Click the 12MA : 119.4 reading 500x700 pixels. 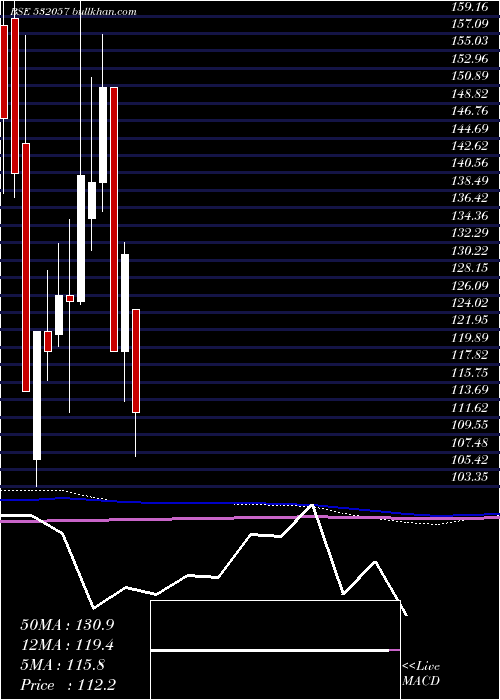coord(67,645)
